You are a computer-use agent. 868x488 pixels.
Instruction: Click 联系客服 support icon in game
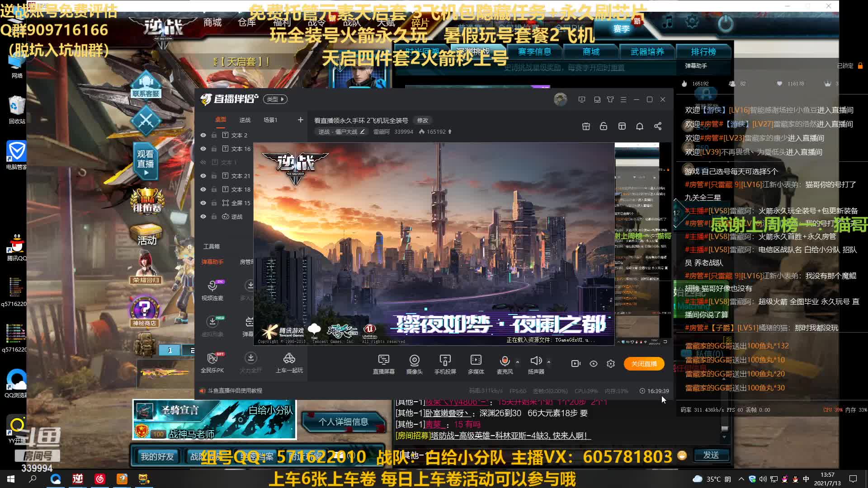coord(146,85)
